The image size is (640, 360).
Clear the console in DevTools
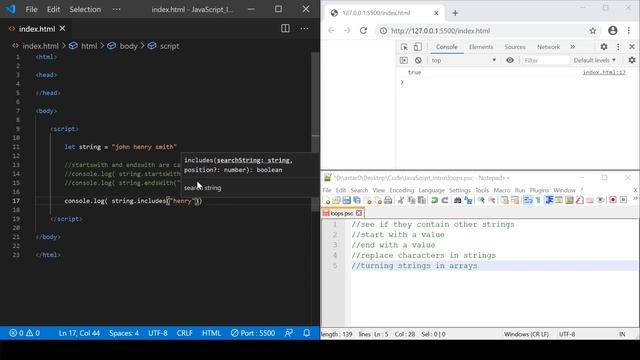click(418, 60)
